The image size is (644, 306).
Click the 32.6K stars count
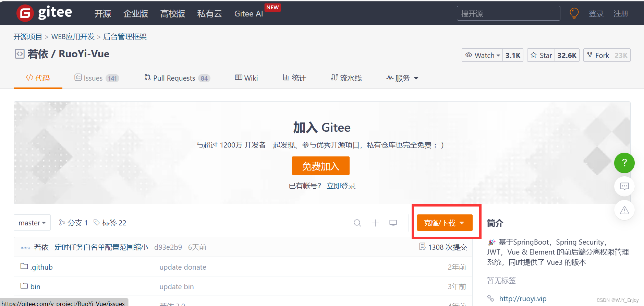click(567, 55)
